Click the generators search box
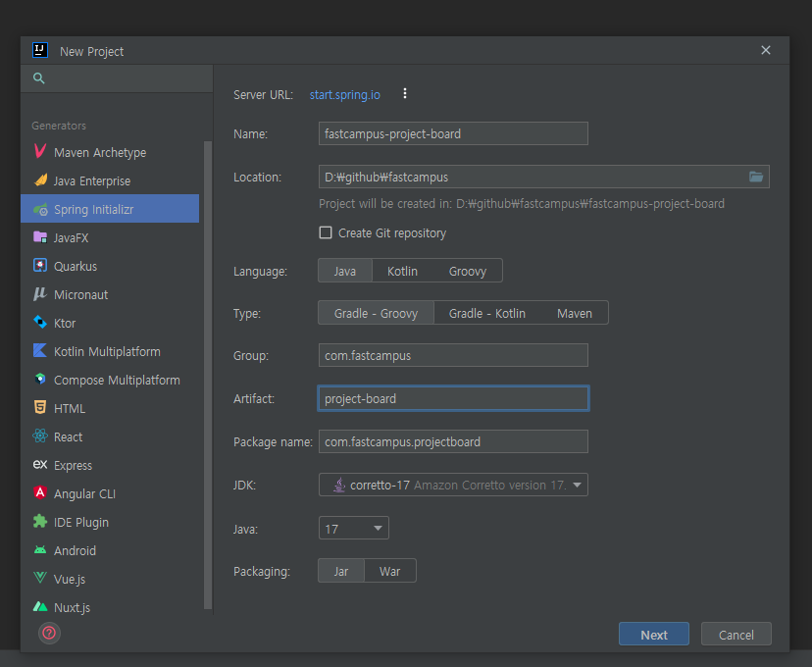Screen dimensions: 812x667 pos(117,78)
